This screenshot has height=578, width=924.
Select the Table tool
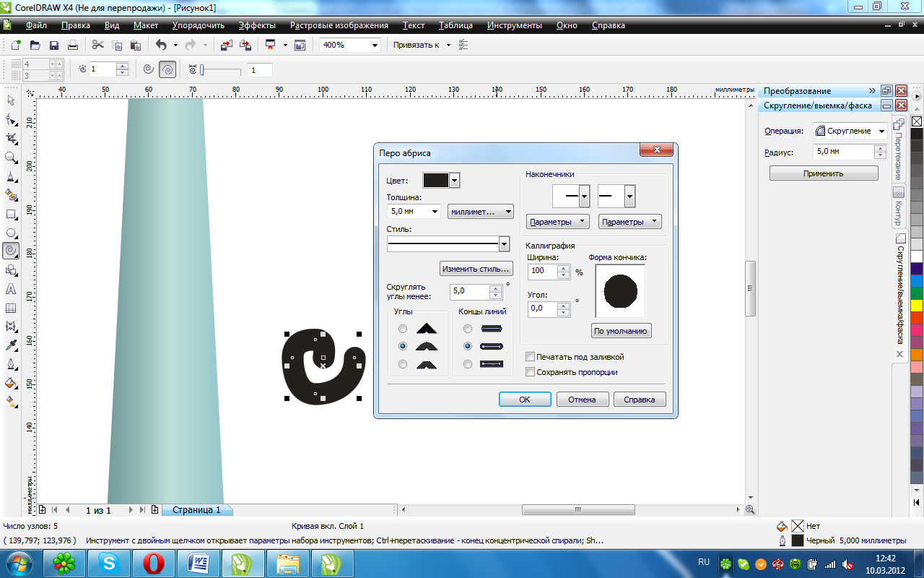(x=11, y=307)
